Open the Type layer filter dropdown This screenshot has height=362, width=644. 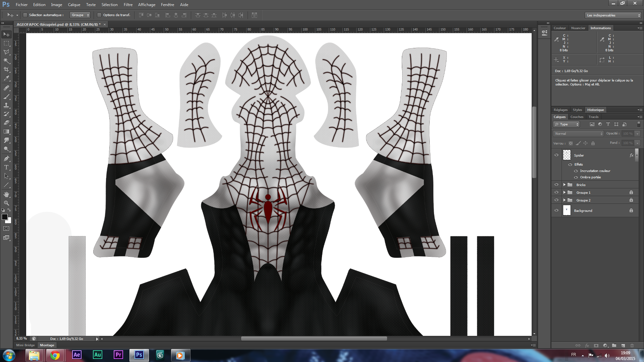pyautogui.click(x=566, y=124)
